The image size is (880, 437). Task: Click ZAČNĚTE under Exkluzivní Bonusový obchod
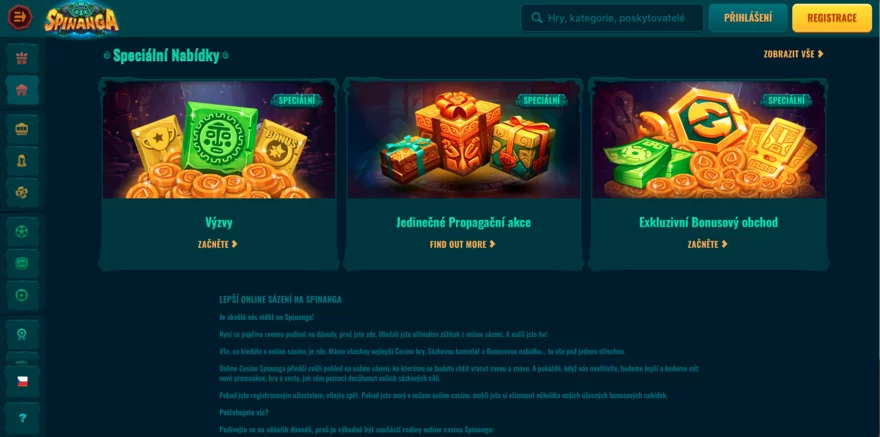pos(708,244)
